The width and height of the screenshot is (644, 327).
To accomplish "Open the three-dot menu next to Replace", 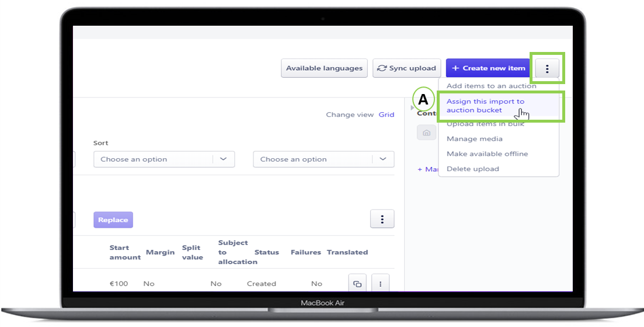I will (x=382, y=220).
